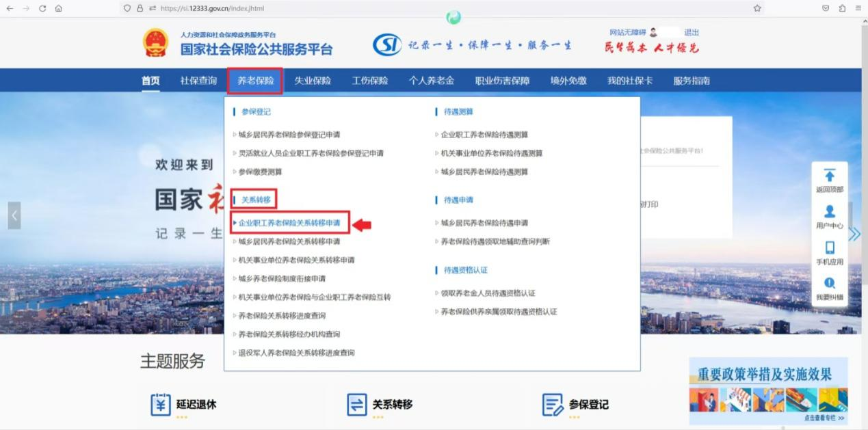Bookmark this page with star icon
Viewport: 868px width, 430px height.
(757, 8)
